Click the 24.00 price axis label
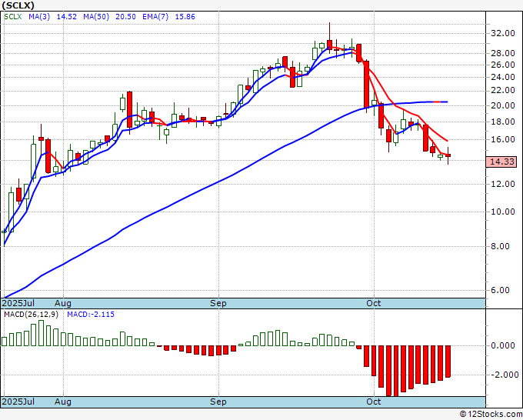This screenshot has width=523, height=420. tap(503, 77)
